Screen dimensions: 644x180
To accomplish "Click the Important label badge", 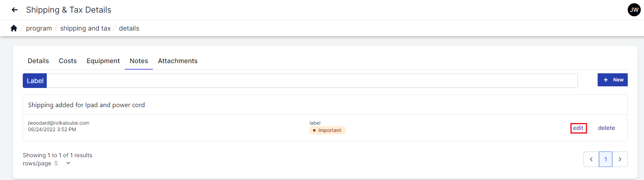I will [327, 130].
